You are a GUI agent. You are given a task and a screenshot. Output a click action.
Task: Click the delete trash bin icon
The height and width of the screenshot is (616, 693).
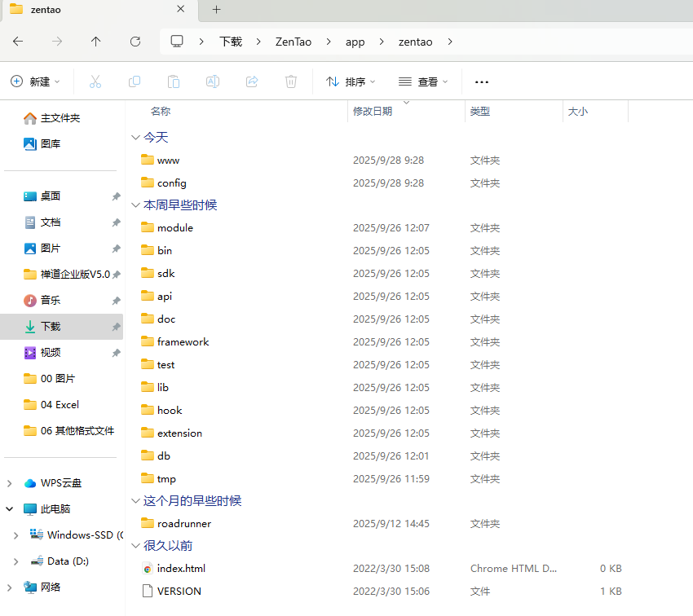291,81
